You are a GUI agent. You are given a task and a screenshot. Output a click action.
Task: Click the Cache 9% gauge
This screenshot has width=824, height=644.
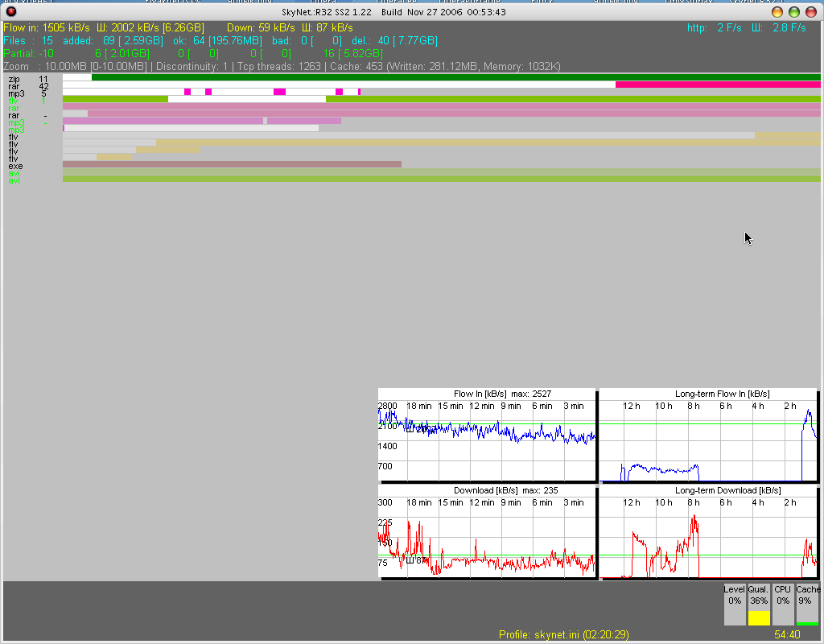pos(807,605)
